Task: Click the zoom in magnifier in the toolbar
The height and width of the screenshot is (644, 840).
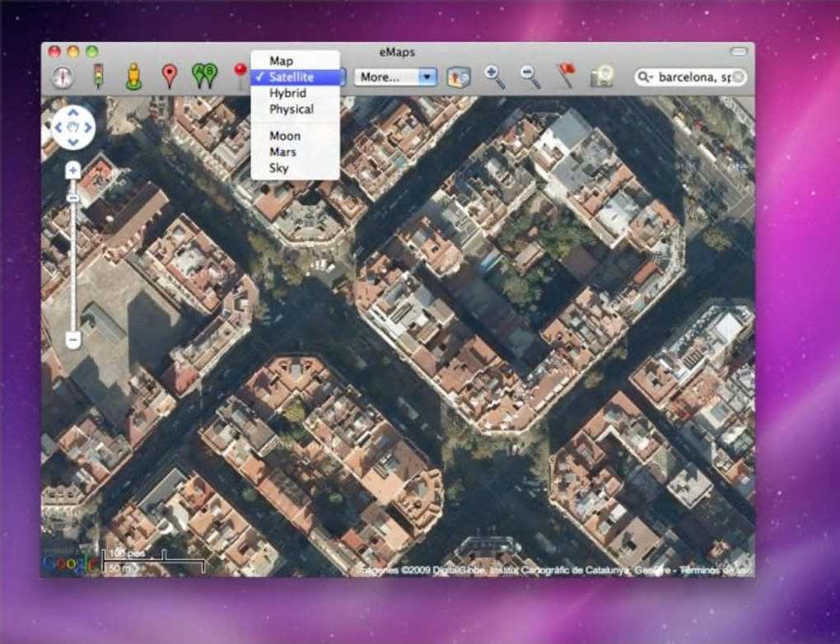Action: [x=495, y=77]
